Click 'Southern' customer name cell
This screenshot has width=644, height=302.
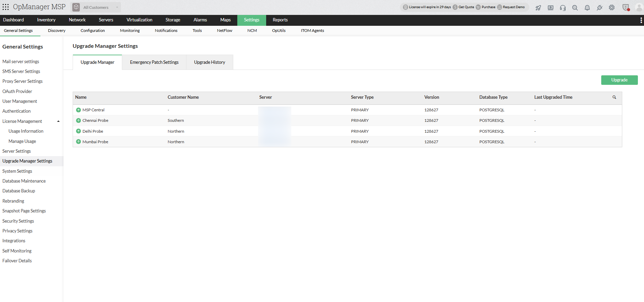pyautogui.click(x=176, y=120)
